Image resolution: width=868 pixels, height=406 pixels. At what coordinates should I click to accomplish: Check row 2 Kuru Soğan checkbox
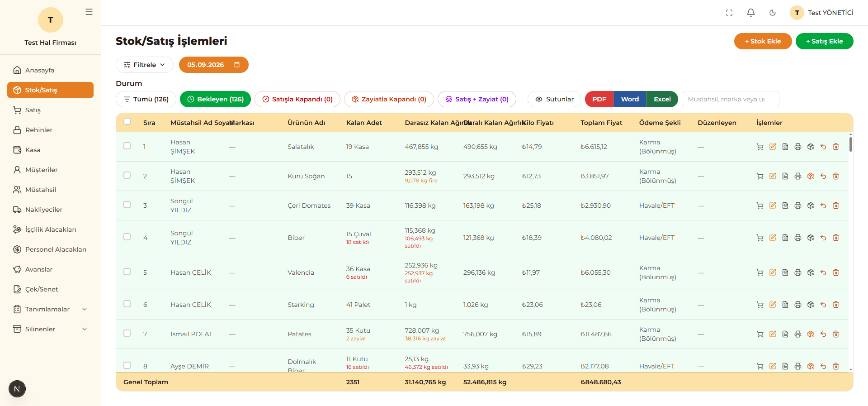pos(127,175)
